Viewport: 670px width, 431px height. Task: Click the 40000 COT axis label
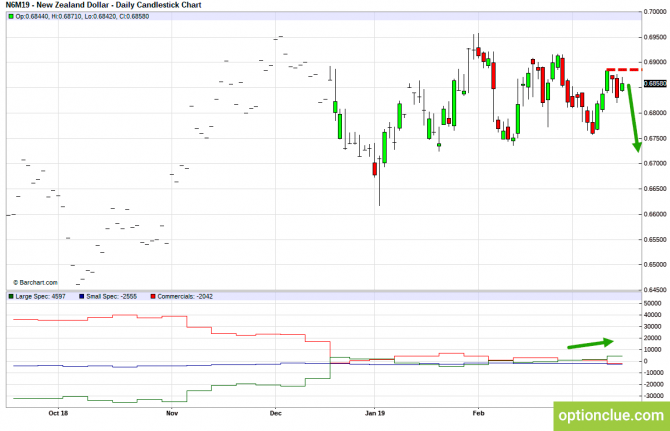coord(652,315)
